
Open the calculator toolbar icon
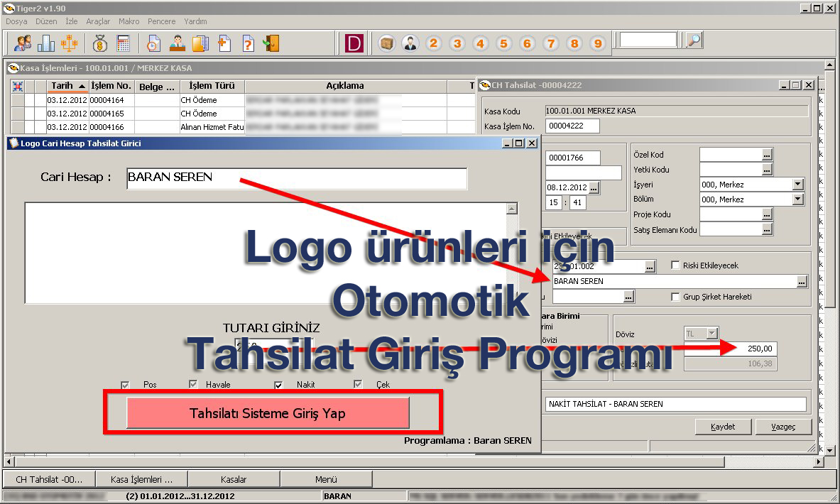[124, 43]
